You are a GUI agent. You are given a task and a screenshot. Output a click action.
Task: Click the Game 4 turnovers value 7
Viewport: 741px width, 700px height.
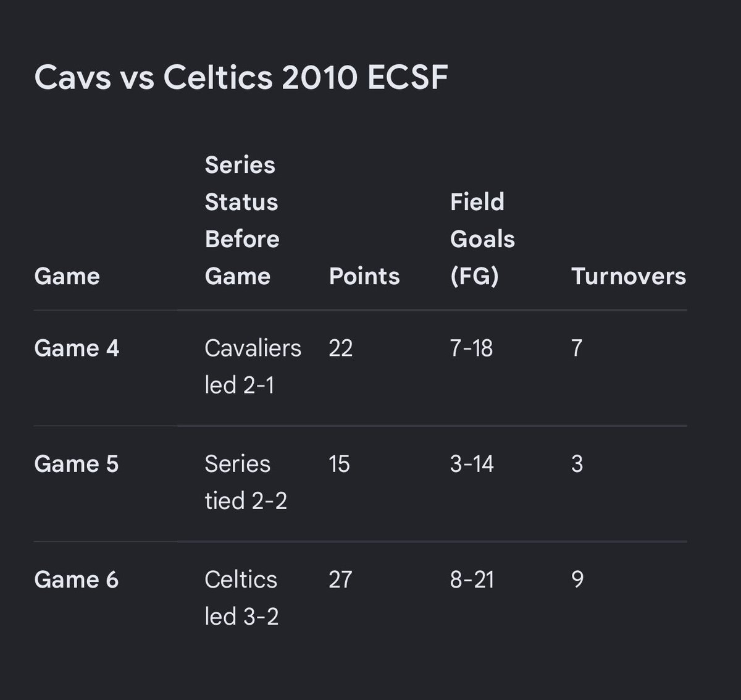coord(577,348)
